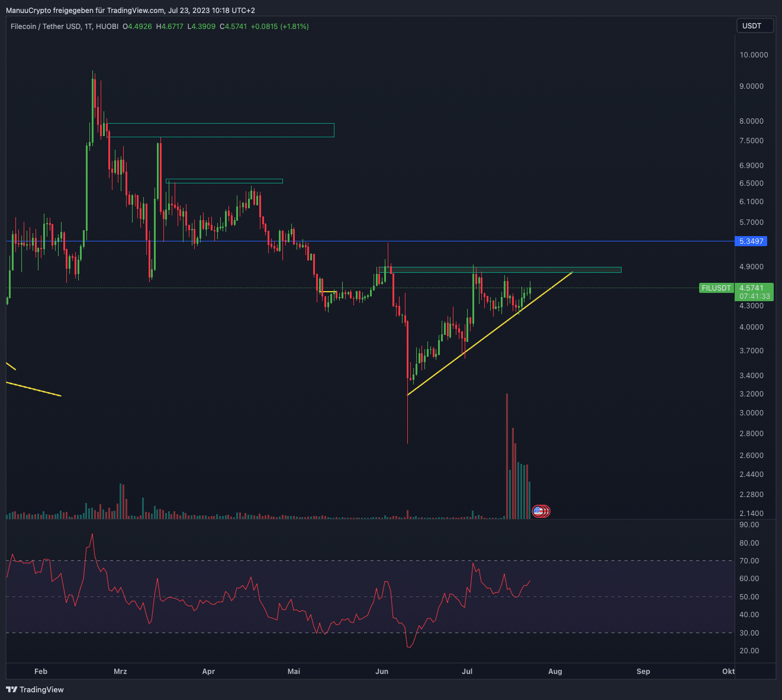Click the green FILUSDT symbol label
The width and height of the screenshot is (782, 700).
pos(716,288)
